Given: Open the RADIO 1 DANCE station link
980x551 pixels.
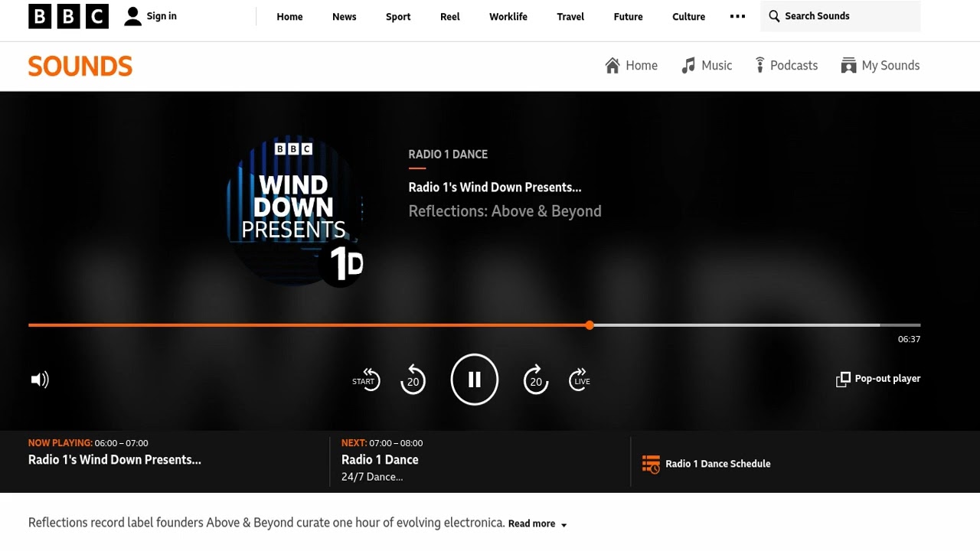Looking at the screenshot, I should click(448, 154).
